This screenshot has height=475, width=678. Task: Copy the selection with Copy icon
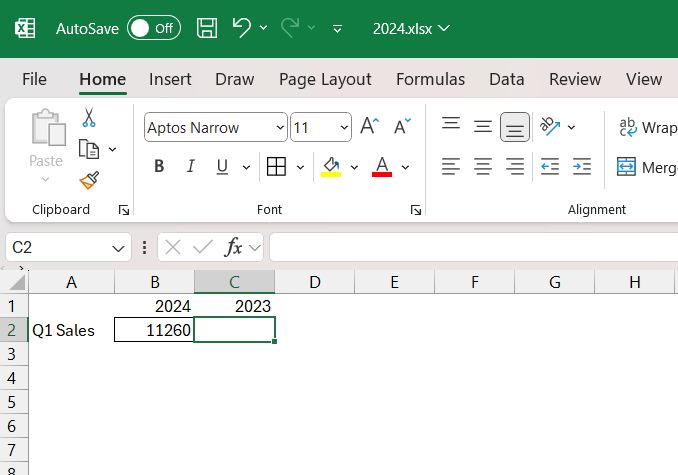(89, 150)
